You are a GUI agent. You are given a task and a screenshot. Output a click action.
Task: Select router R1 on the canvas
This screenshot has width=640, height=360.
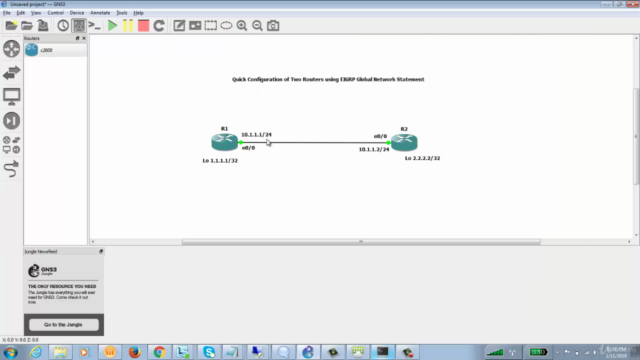click(x=224, y=142)
